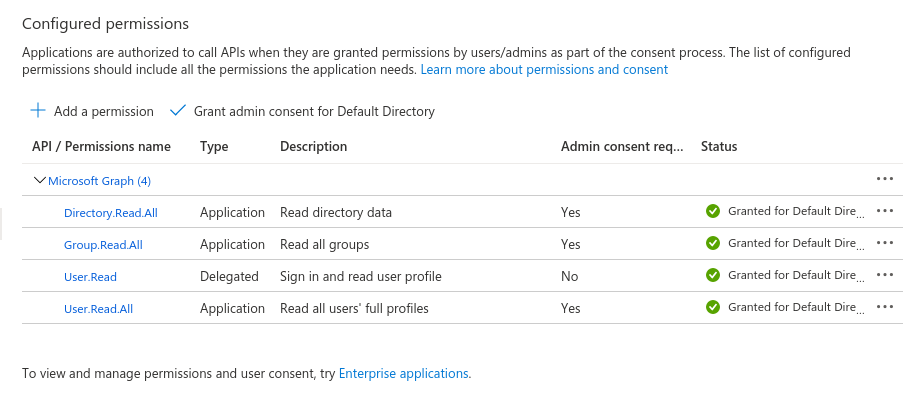Viewport: 918px width, 395px height.
Task: Open Directory.Read.All permission
Action: point(111,213)
